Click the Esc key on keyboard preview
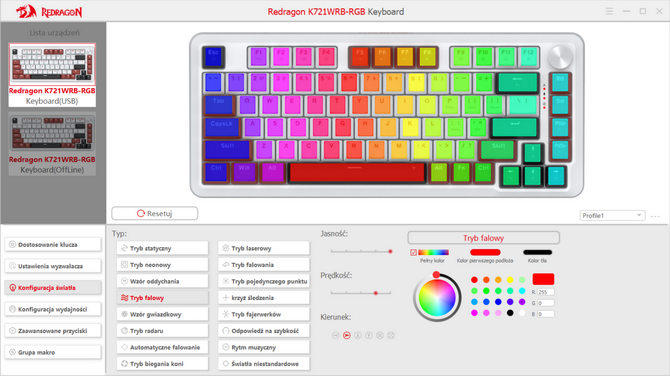Screen dimensions: 670x376 pos(213,57)
